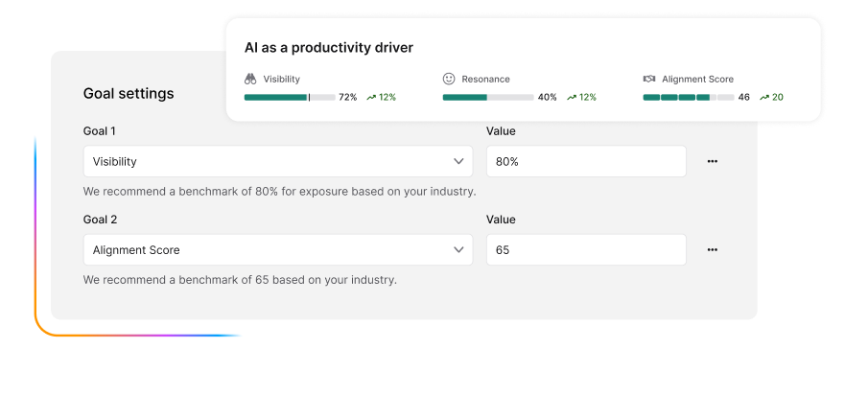Click the Goal 2 dropdown chevron arrow

pyautogui.click(x=458, y=250)
